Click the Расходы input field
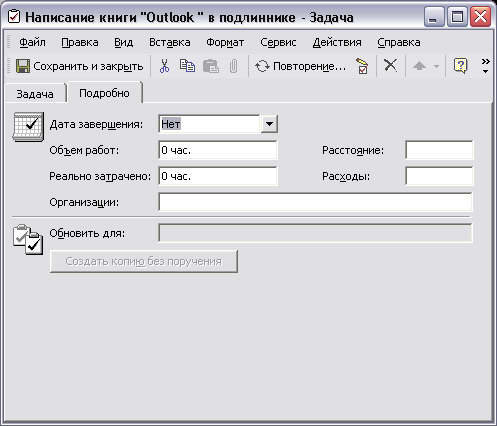Viewport: 497px width, 426px height. click(x=439, y=176)
